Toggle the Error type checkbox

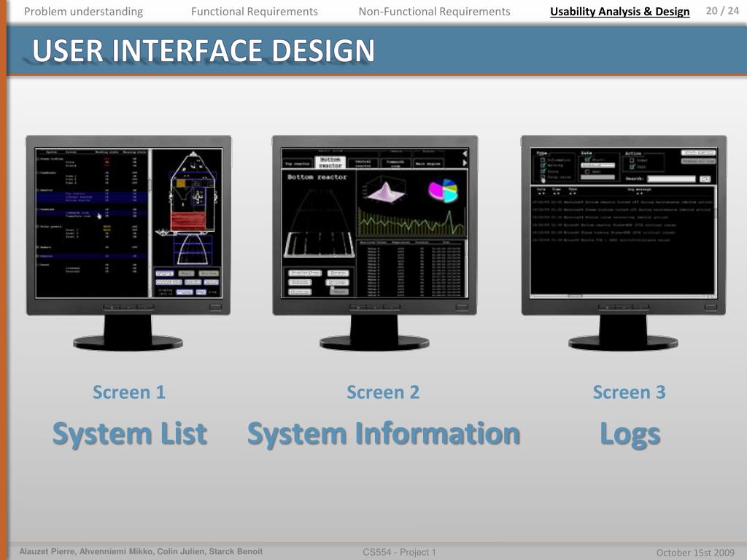click(543, 171)
